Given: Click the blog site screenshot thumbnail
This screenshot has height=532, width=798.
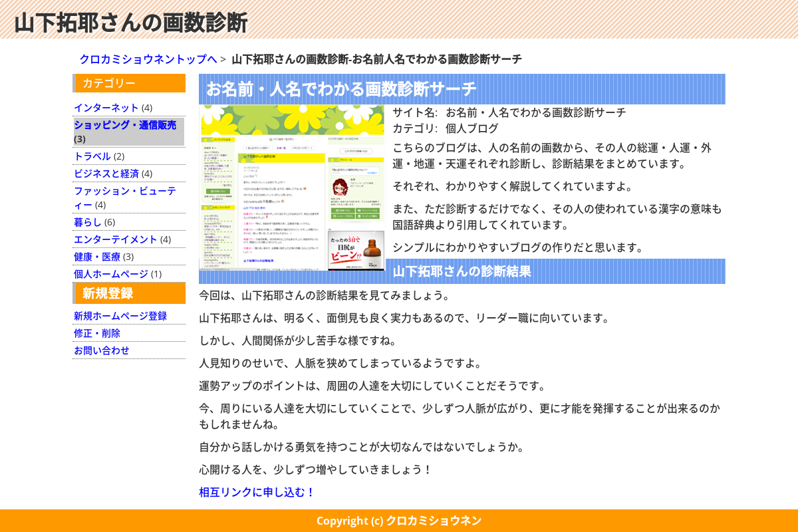Looking at the screenshot, I should pos(292,188).
